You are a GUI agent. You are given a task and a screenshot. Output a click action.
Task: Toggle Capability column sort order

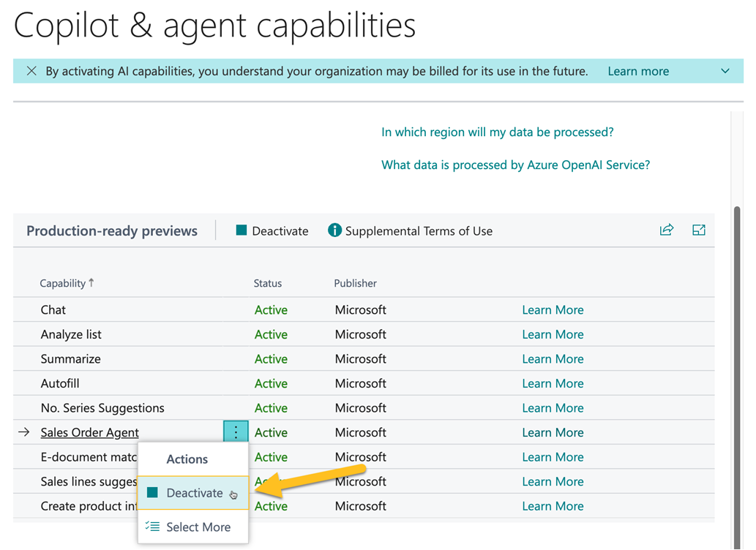[x=67, y=283]
